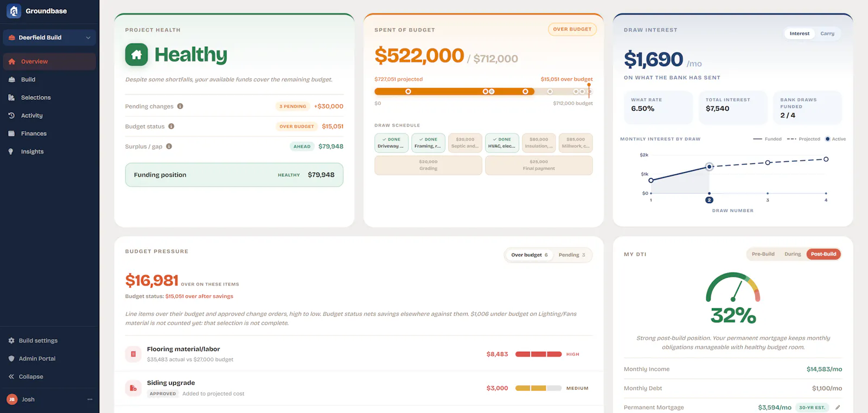
Task: Open the Admin Portal shield item
Action: coord(49,359)
